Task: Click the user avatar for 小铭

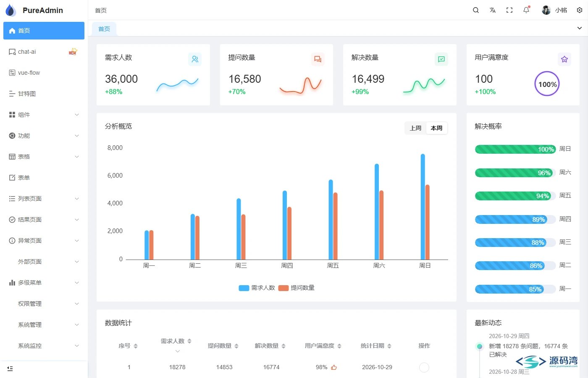Action: 546,10
